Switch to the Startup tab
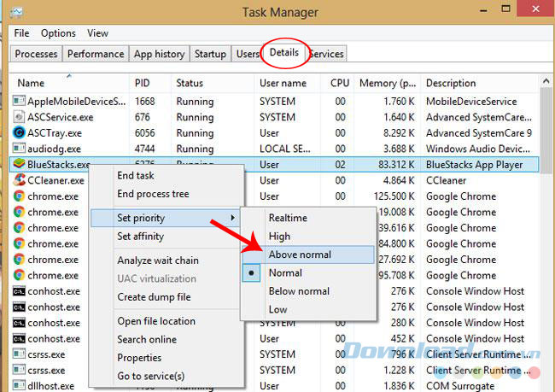 (x=210, y=54)
